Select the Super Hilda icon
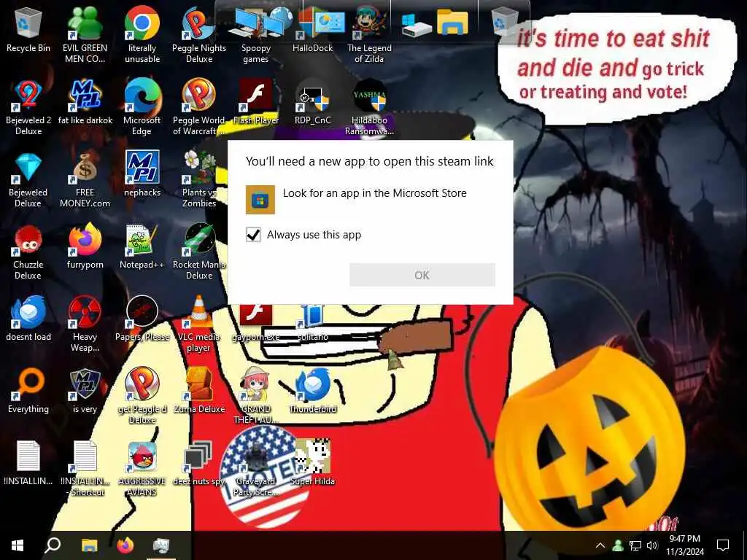747x560 pixels. [x=312, y=456]
